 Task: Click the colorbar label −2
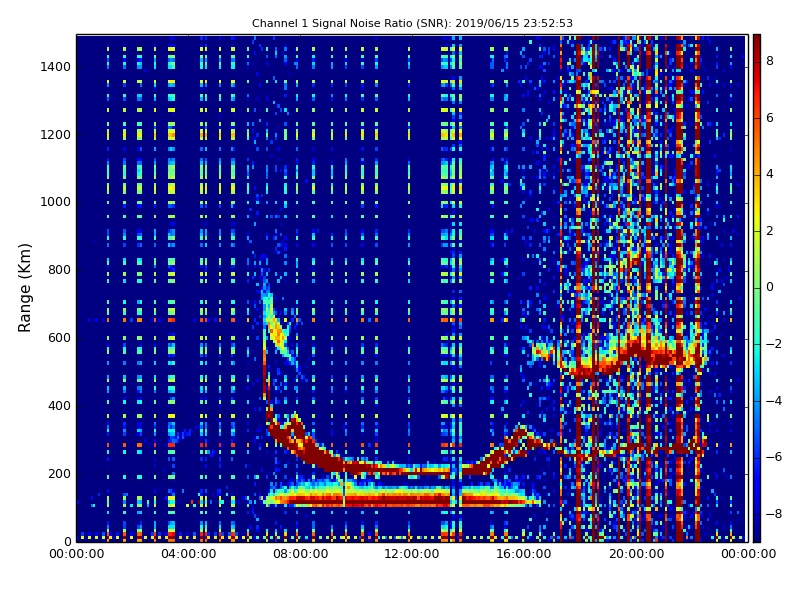click(774, 344)
